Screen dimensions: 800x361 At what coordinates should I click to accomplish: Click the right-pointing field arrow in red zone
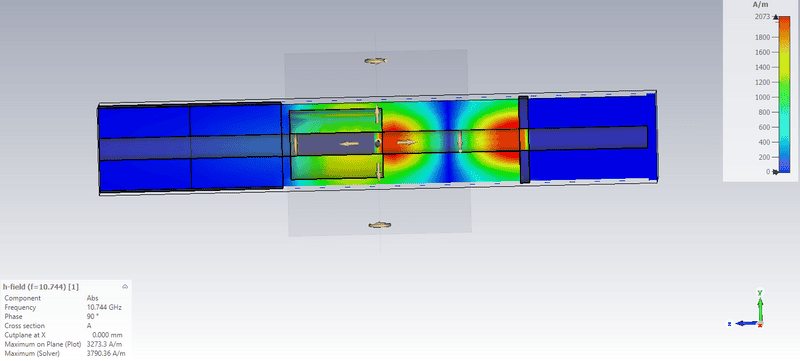(407, 143)
